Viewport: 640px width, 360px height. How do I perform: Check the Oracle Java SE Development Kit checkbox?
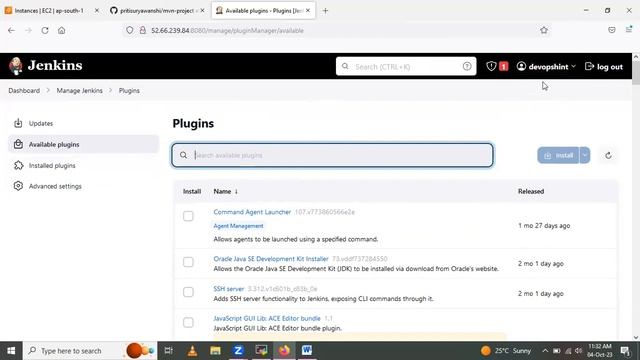coord(188,262)
